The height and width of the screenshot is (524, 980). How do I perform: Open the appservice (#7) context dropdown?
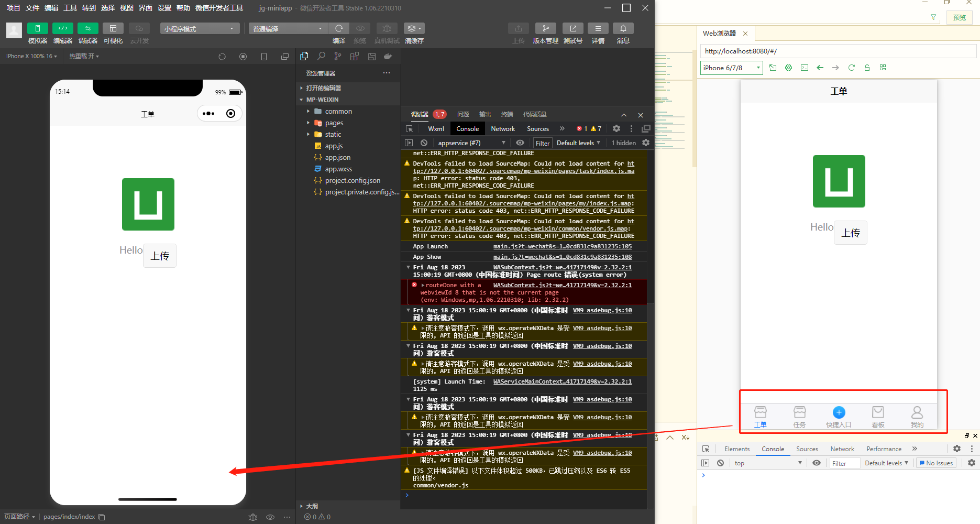[472, 143]
